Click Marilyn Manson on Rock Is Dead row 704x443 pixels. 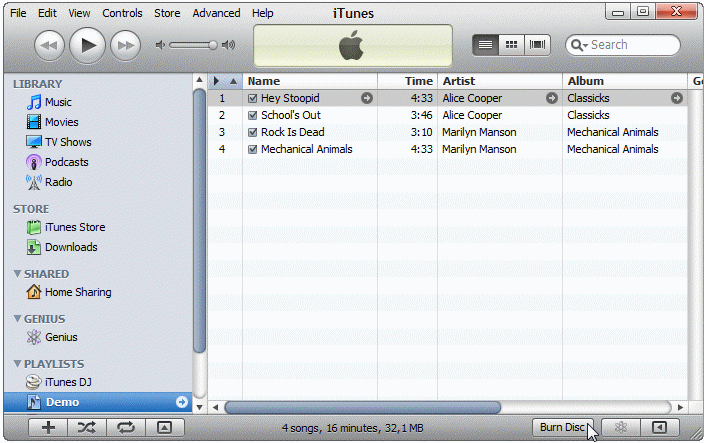[479, 132]
